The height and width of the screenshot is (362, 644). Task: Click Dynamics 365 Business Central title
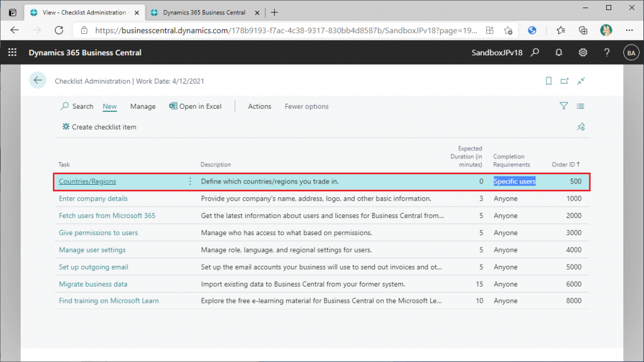[85, 53]
